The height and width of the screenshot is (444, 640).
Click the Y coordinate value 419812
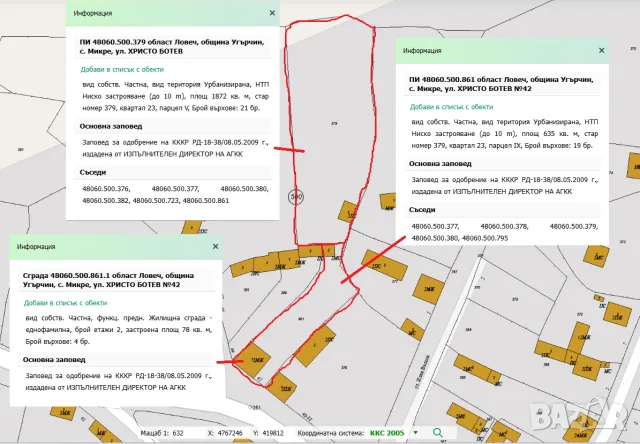[x=273, y=433]
